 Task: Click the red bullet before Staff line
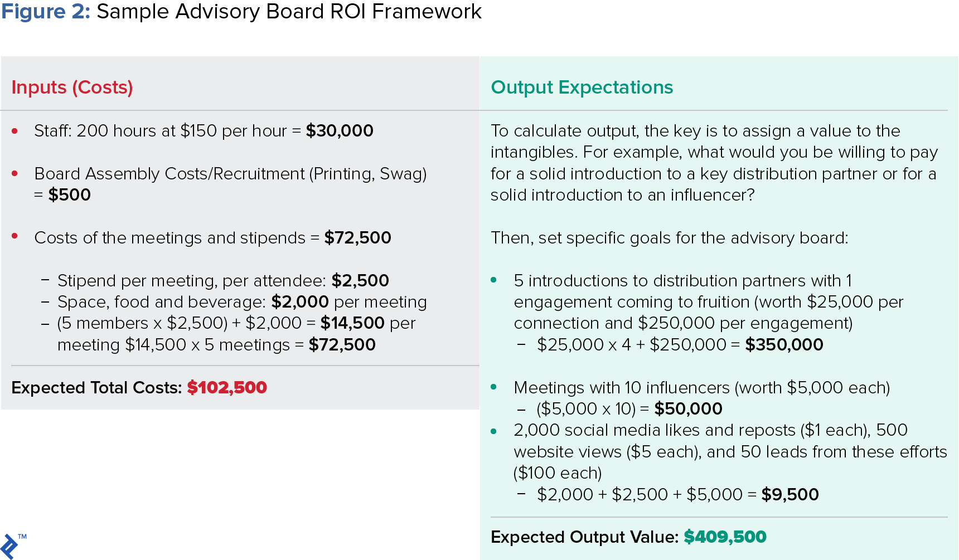(15, 132)
